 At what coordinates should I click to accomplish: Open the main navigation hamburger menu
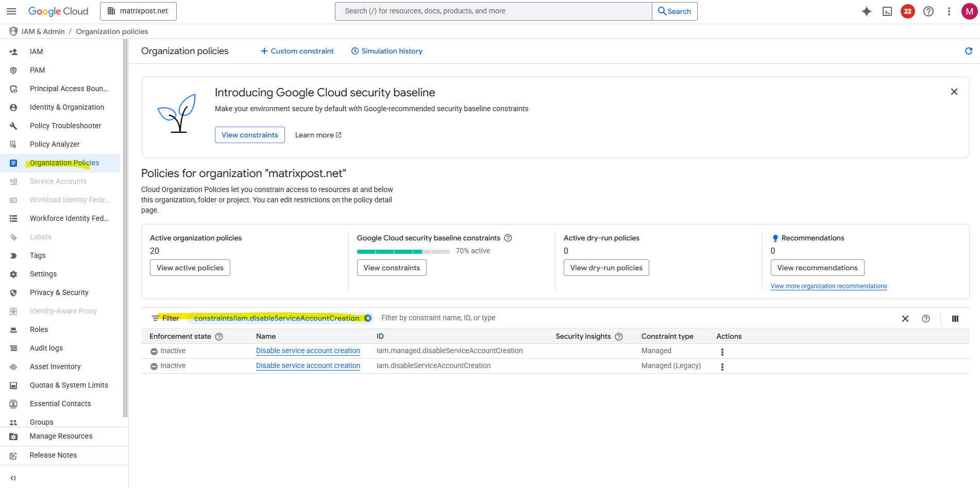tap(11, 11)
